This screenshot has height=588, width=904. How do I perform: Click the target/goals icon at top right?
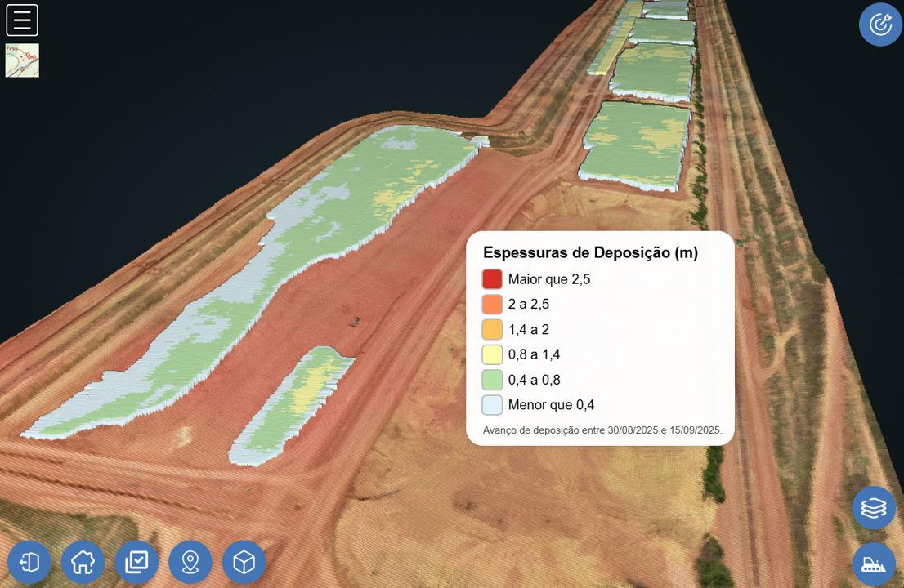click(x=880, y=24)
